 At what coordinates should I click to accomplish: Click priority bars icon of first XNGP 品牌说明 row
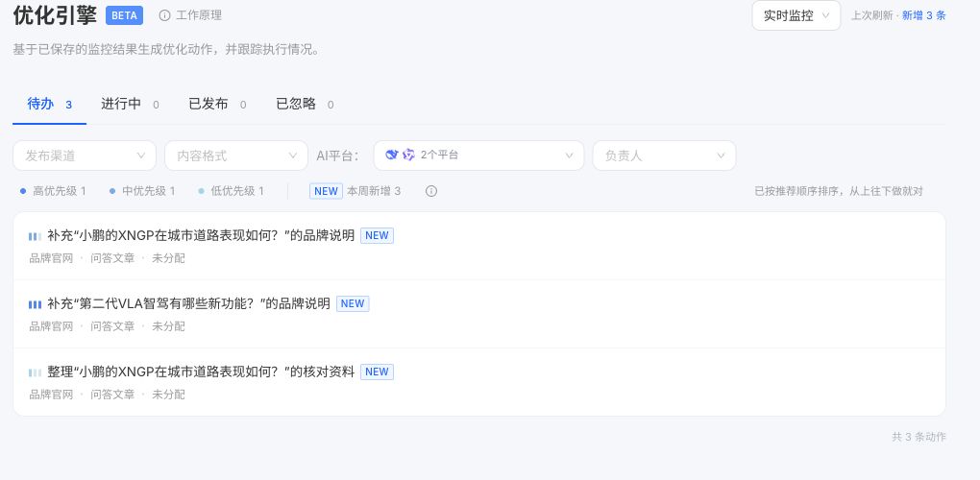click(35, 236)
